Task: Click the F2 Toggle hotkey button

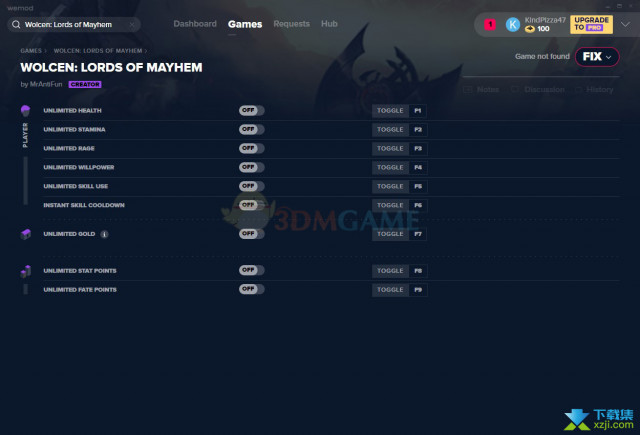Action: pos(399,129)
